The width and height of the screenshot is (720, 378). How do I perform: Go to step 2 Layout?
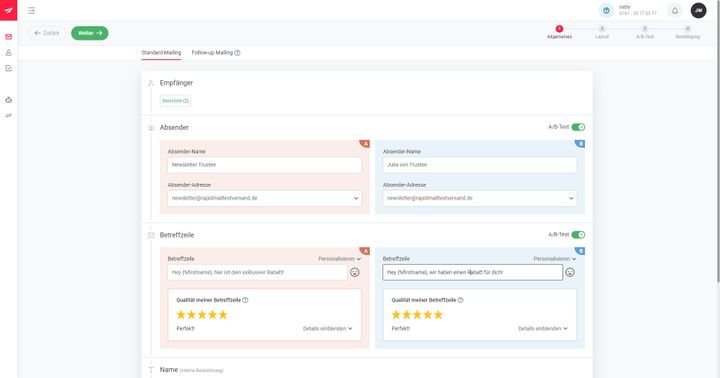tap(602, 32)
